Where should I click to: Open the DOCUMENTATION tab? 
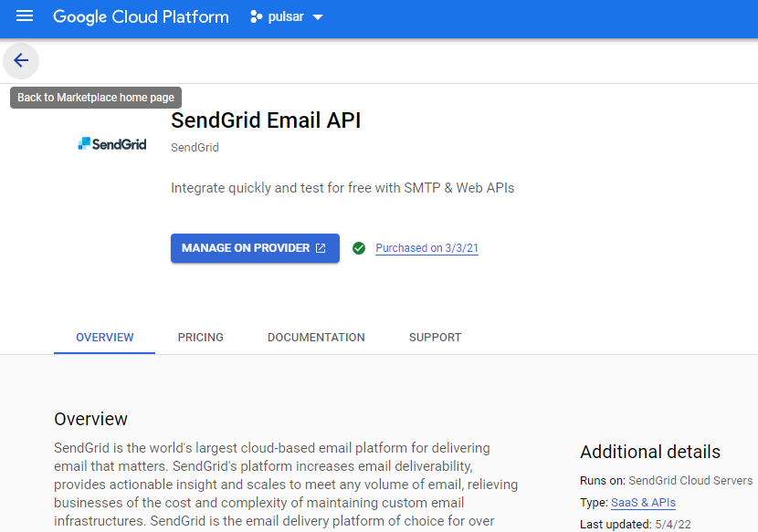316,338
